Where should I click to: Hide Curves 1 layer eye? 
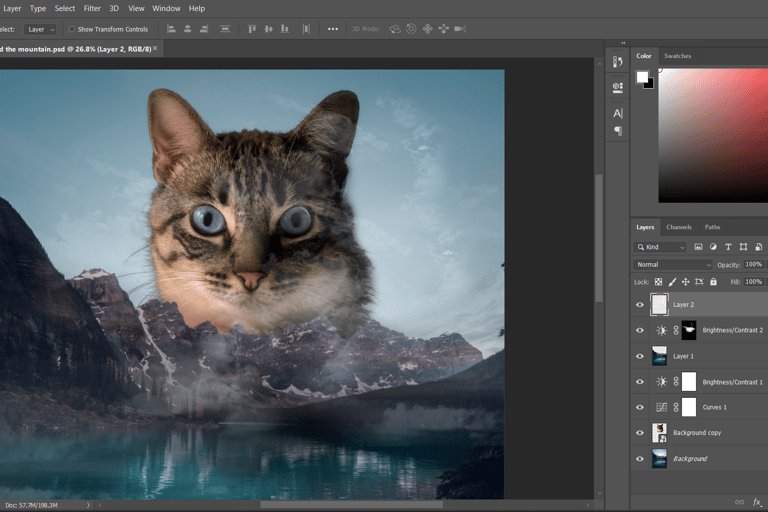point(640,407)
